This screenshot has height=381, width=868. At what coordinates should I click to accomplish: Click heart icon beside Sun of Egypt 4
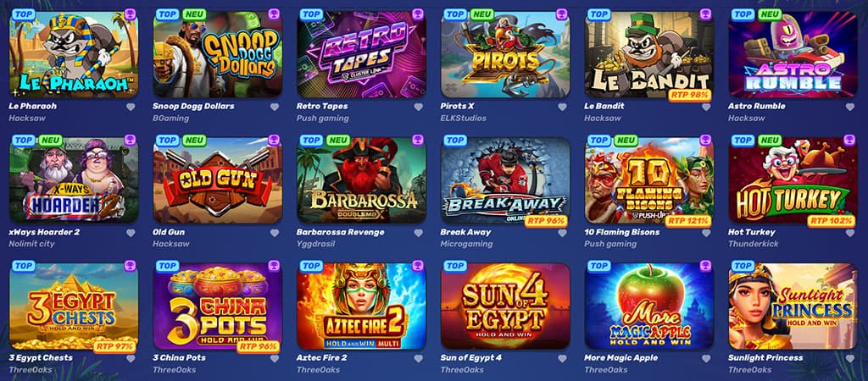coord(563,358)
